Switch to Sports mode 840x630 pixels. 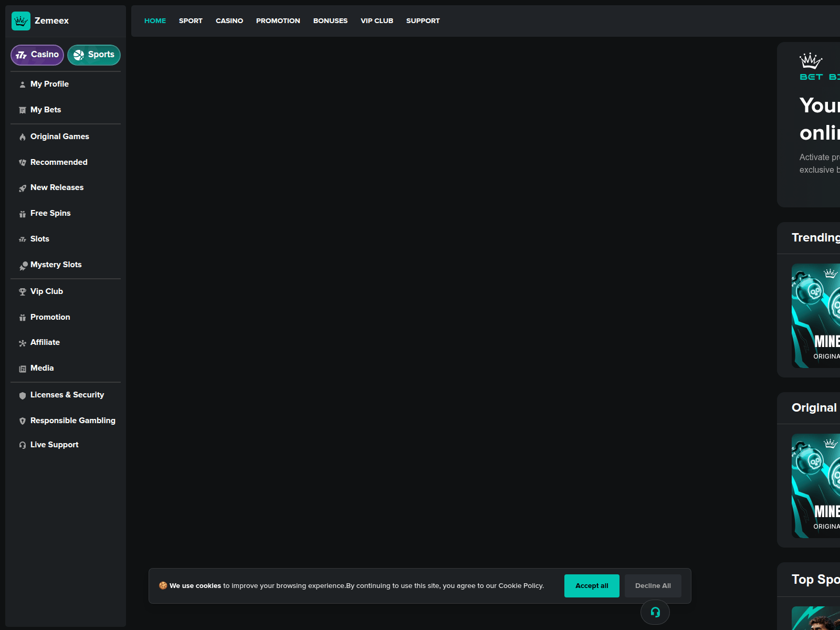(94, 55)
